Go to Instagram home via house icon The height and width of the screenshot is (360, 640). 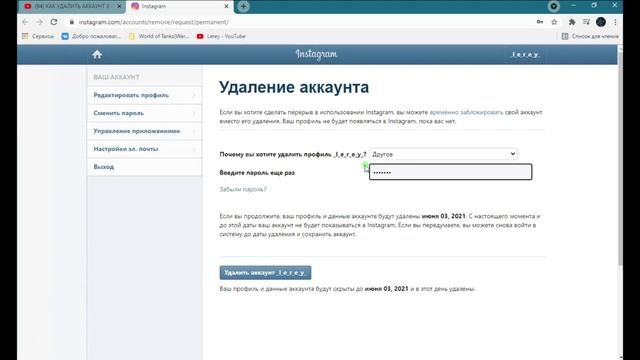(97, 54)
